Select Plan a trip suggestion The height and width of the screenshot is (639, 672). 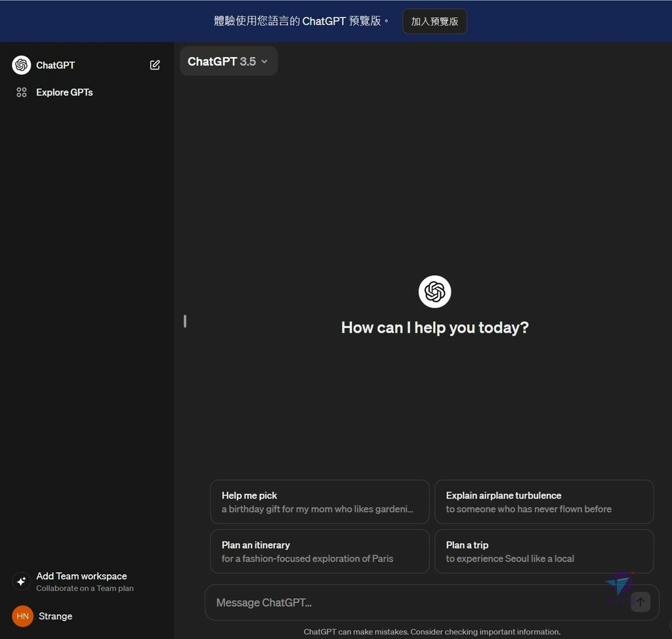544,552
